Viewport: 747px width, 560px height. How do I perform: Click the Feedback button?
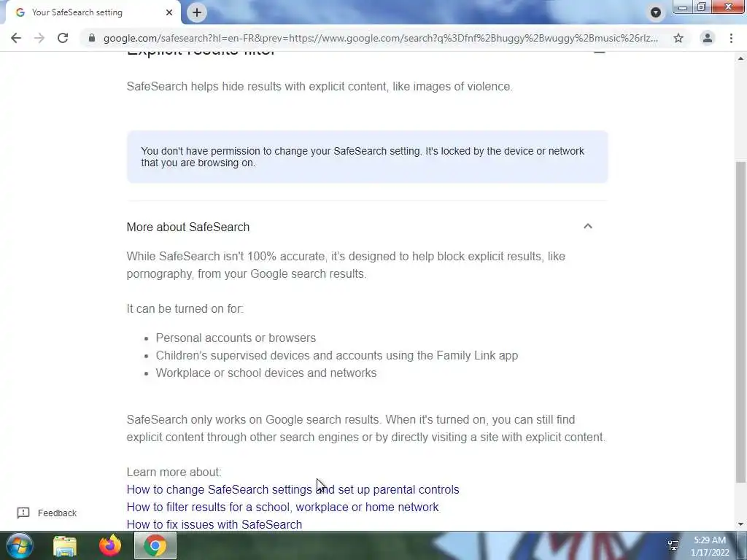[47, 513]
